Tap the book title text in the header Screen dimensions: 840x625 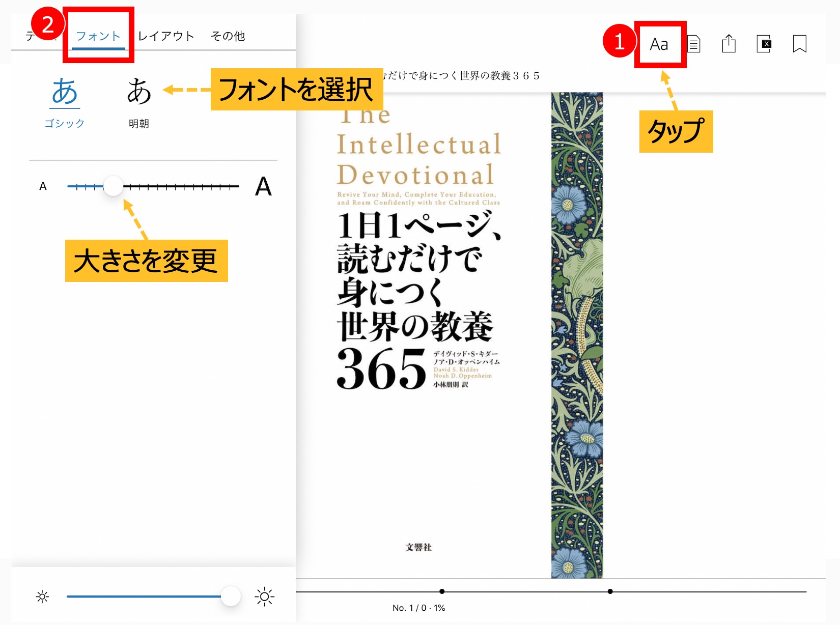point(461,76)
